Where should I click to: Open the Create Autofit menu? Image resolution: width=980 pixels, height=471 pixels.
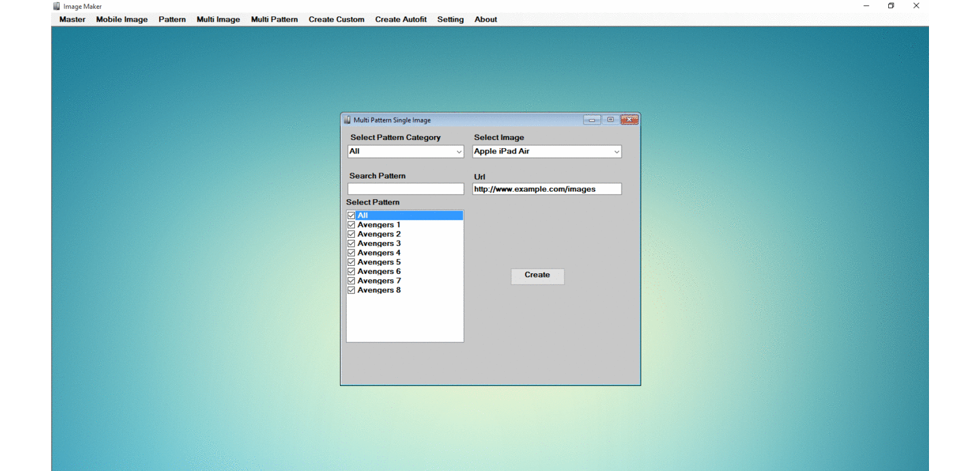tap(401, 20)
